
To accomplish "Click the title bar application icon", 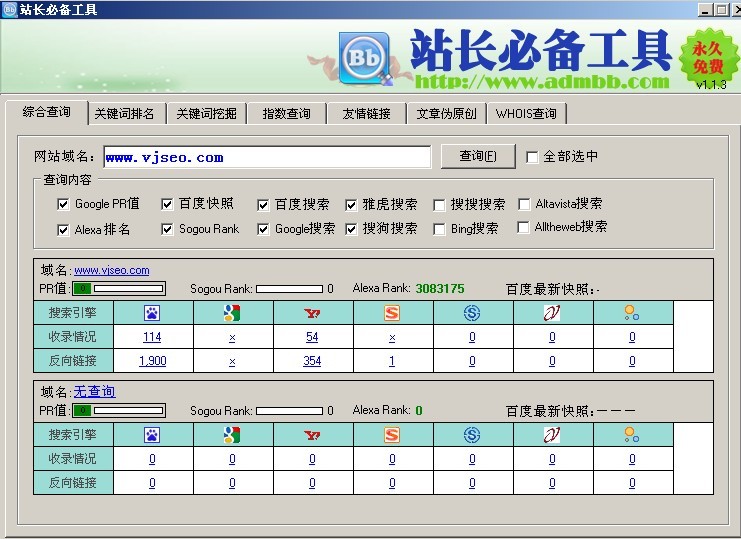I will tap(9, 9).
